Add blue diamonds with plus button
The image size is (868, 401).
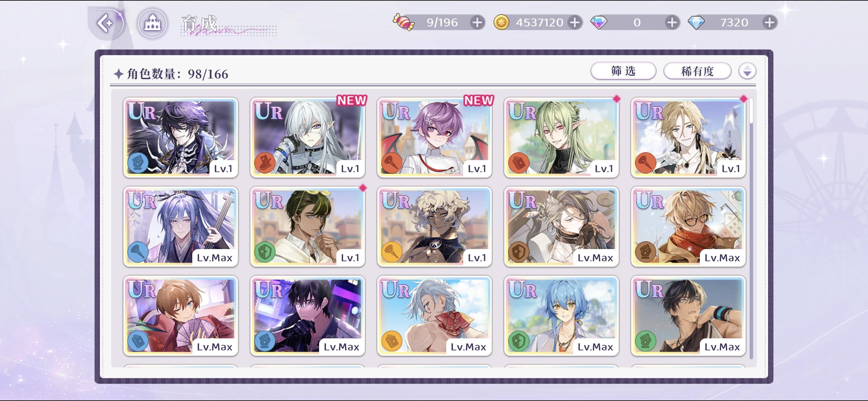point(770,23)
